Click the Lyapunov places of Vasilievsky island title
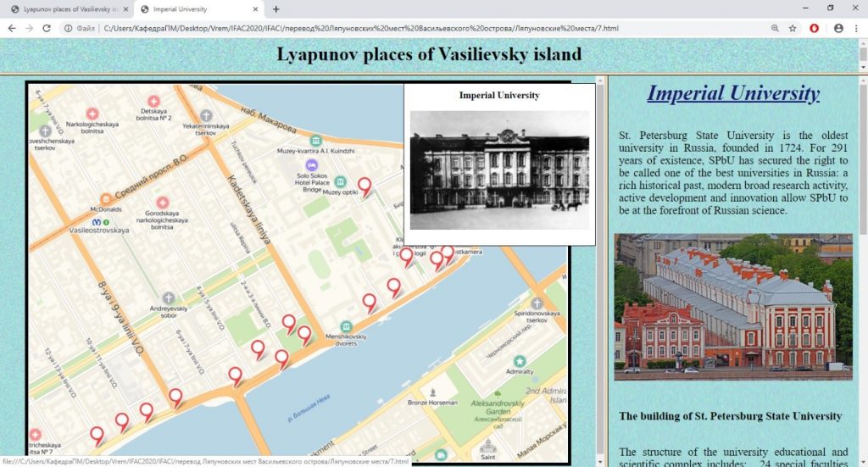Screen dimensions: 868x467 (429, 54)
